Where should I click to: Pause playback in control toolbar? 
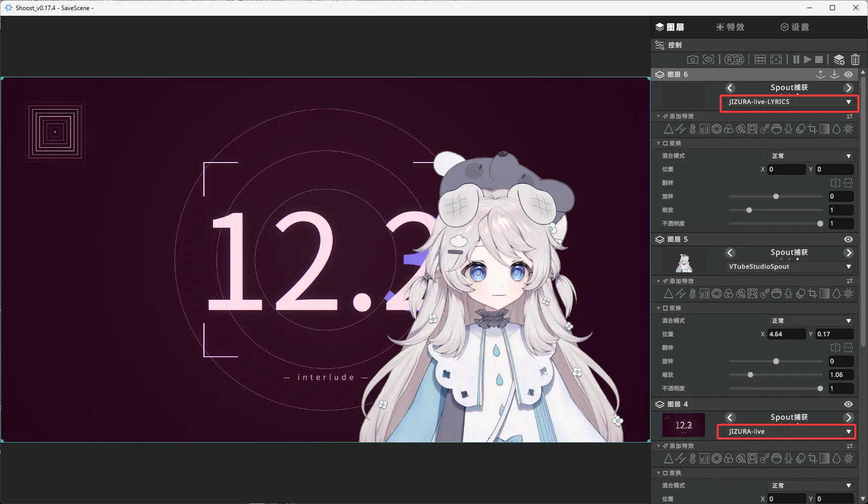click(796, 59)
